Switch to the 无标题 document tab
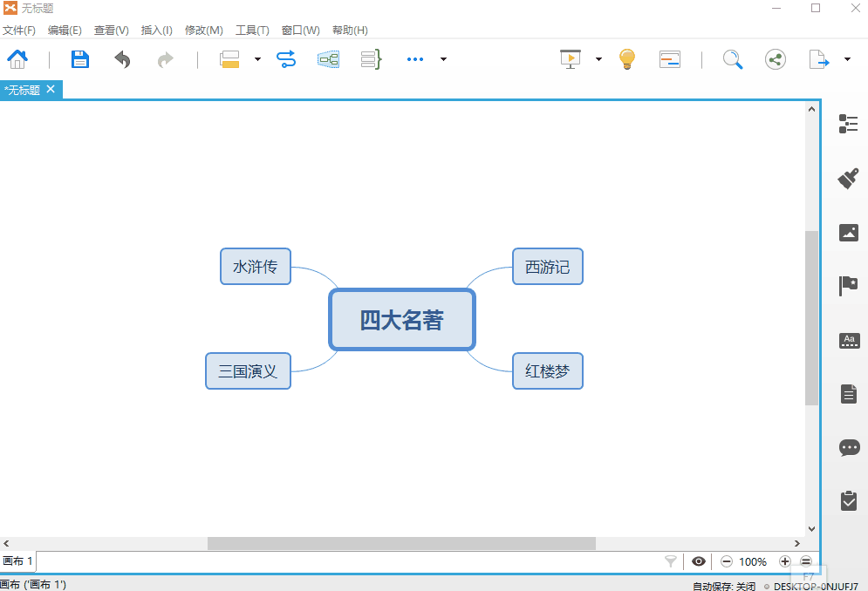 pos(26,89)
